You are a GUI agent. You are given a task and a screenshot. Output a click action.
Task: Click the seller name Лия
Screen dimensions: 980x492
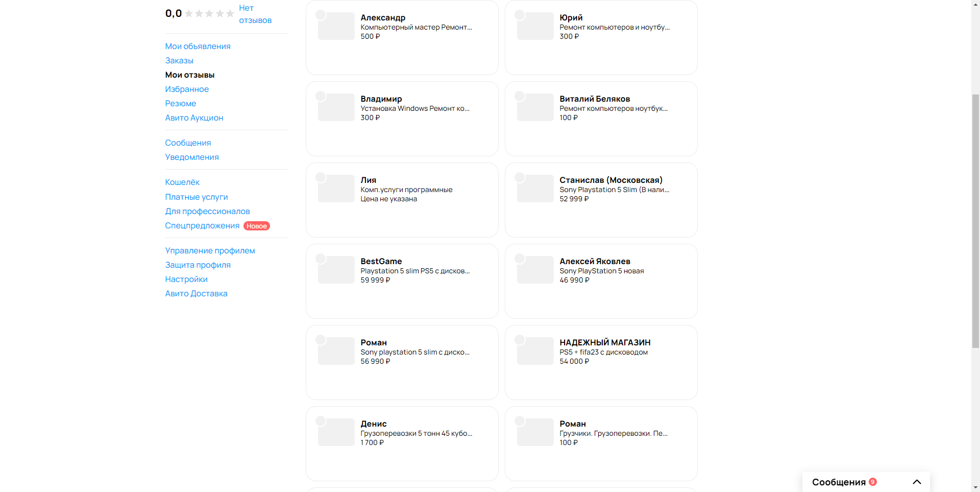[369, 180]
